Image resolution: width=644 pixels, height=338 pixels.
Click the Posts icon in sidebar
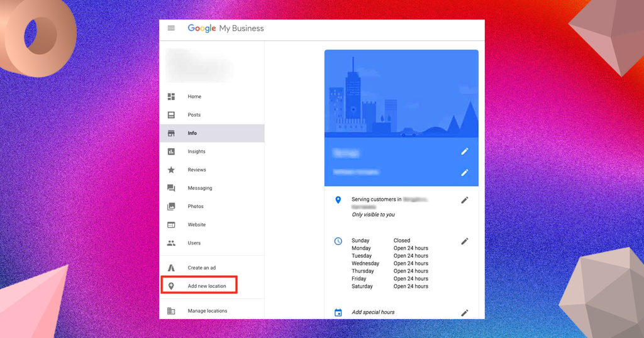click(x=171, y=115)
